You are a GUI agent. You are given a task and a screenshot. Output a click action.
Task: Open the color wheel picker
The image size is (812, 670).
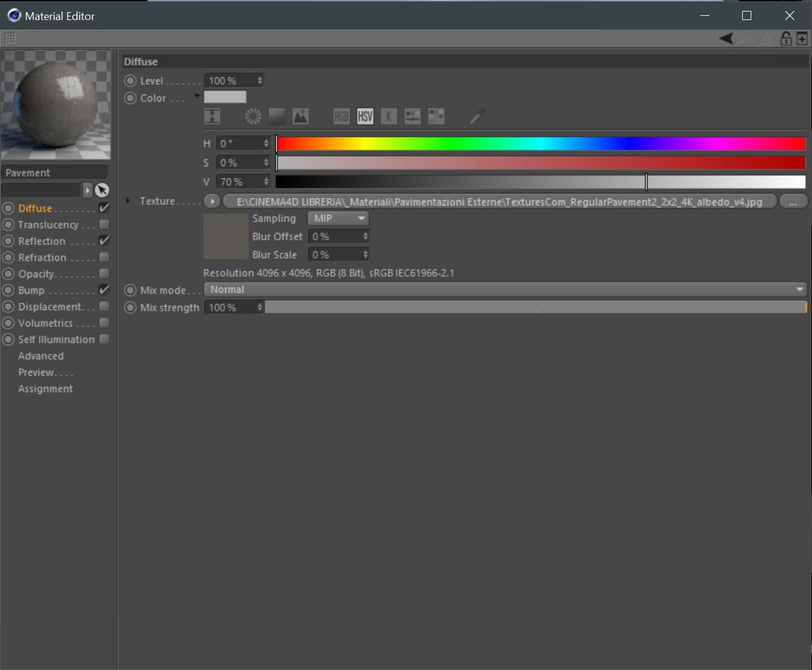point(252,116)
